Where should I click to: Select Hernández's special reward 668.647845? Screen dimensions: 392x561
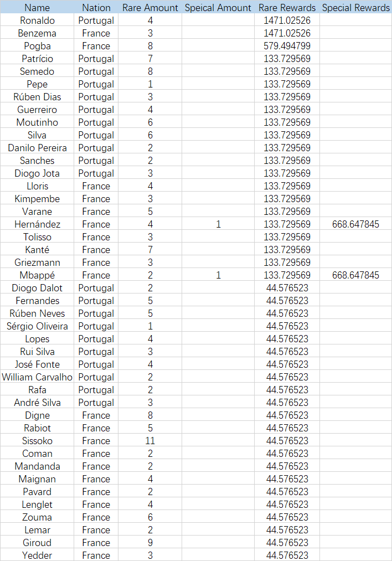(x=355, y=224)
